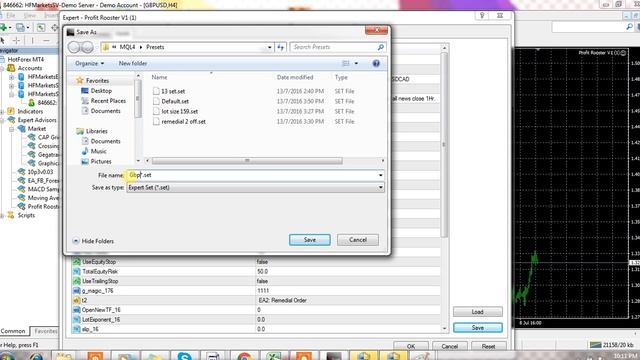Select Music under Libraries

[x=98, y=151]
